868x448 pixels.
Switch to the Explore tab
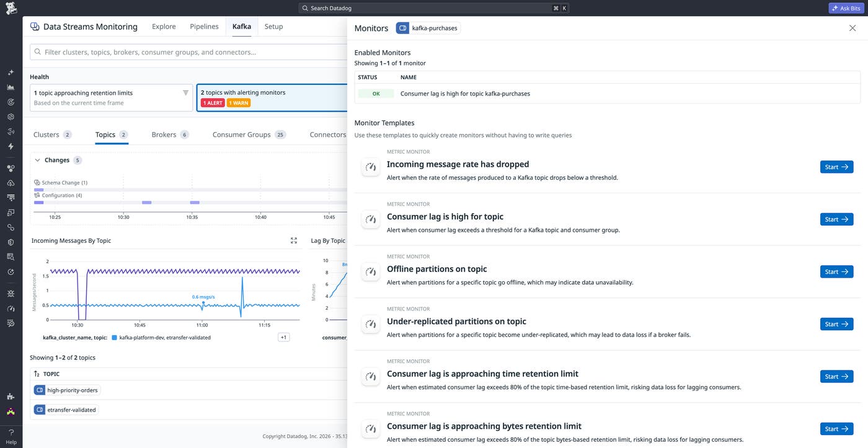164,27
